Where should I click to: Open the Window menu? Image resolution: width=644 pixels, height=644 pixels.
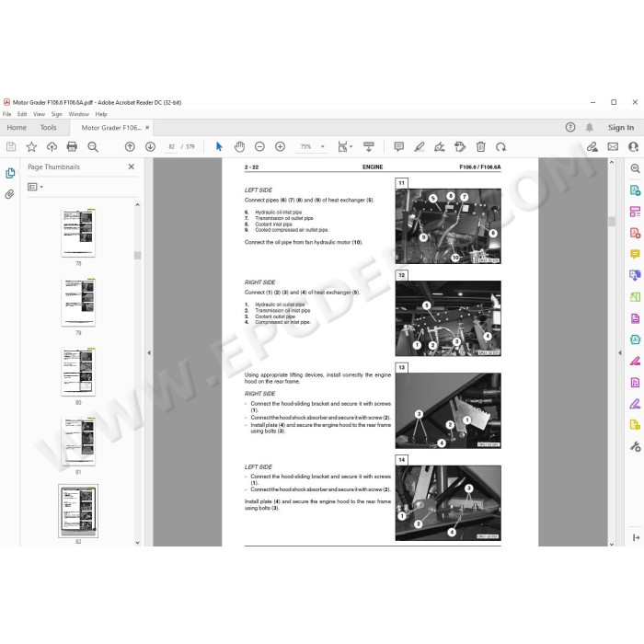[x=78, y=114]
